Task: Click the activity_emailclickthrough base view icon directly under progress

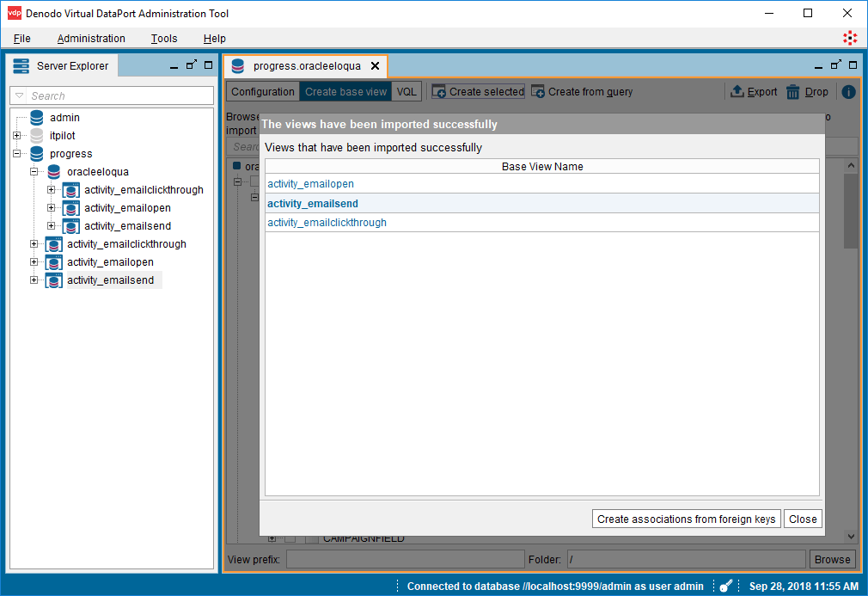Action: 53,244
